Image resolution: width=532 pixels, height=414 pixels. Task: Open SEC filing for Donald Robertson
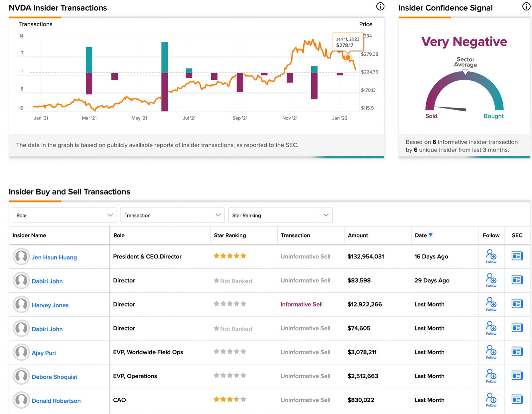click(517, 399)
